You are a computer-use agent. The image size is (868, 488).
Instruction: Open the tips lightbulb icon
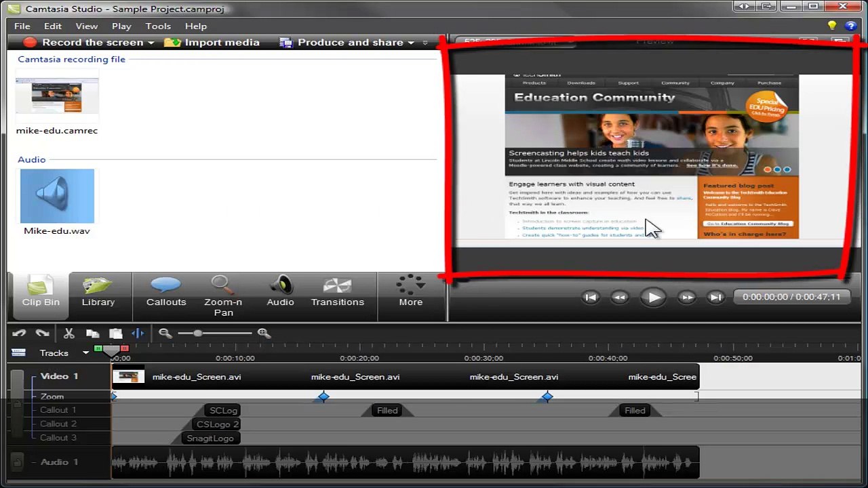(832, 26)
